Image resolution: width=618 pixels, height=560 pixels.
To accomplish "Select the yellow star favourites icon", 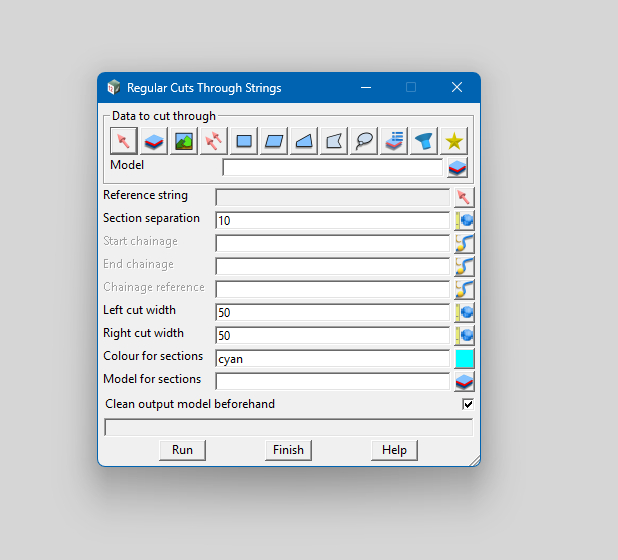I will pyautogui.click(x=455, y=141).
